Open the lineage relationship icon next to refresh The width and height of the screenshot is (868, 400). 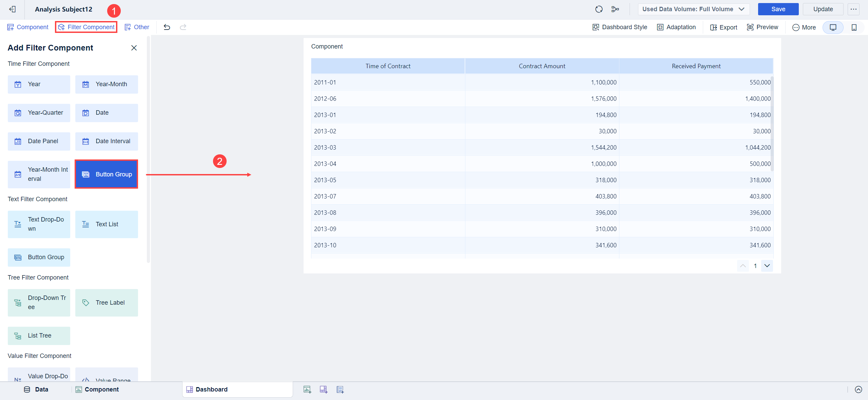(x=615, y=9)
